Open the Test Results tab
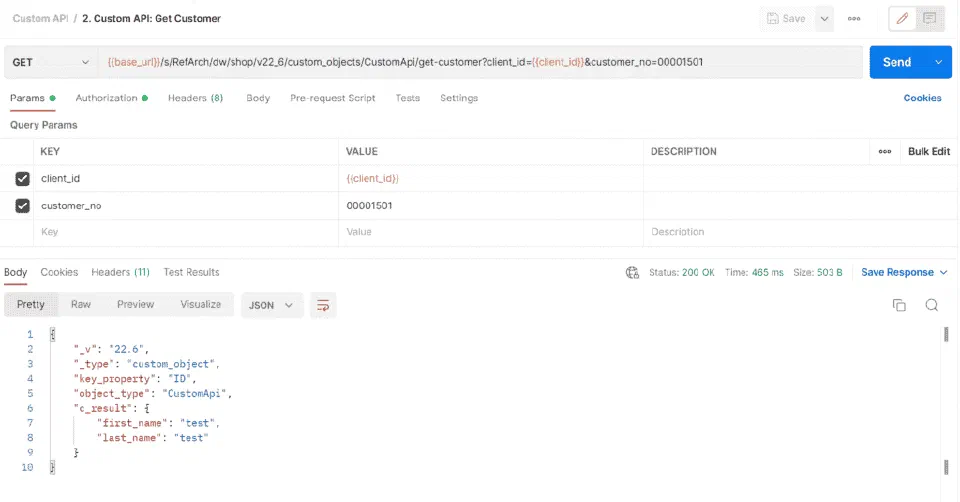Image resolution: width=960 pixels, height=502 pixels. (191, 272)
